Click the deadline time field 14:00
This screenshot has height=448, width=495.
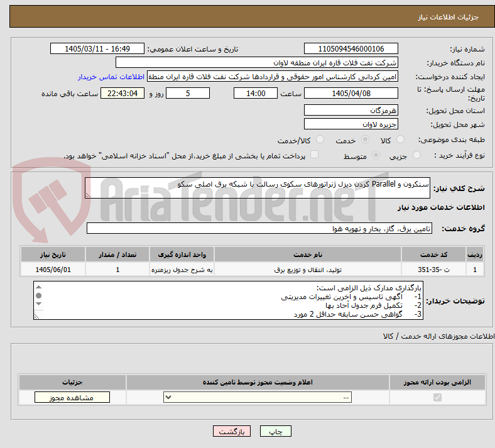coord(256,93)
